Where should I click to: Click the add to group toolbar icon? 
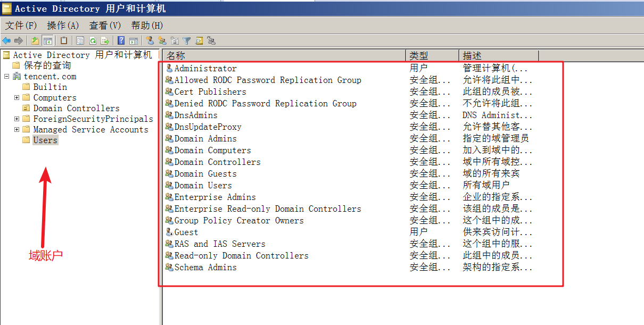pyautogui.click(x=211, y=40)
